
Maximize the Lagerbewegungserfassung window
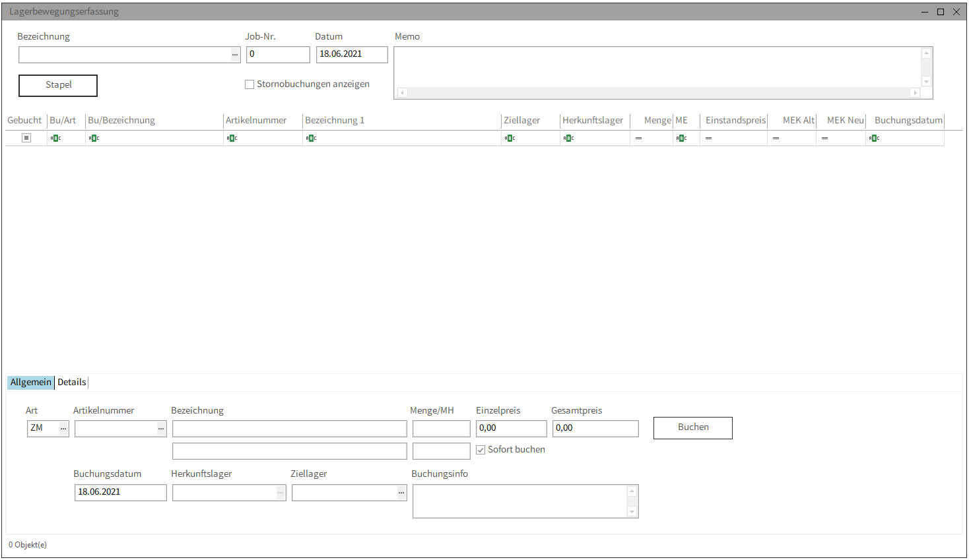[941, 12]
